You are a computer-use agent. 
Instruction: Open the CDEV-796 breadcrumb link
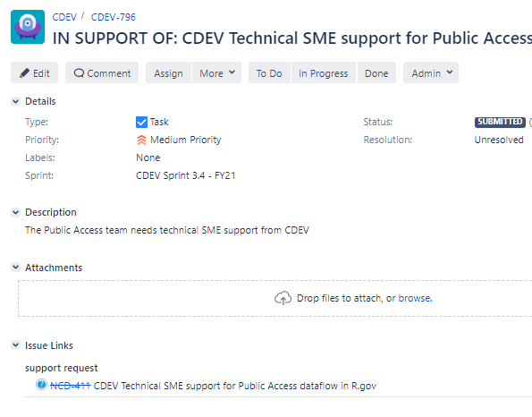click(114, 17)
